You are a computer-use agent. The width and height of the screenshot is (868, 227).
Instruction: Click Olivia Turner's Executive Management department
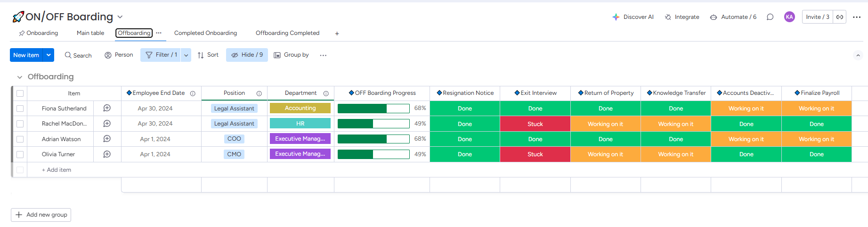tap(300, 154)
